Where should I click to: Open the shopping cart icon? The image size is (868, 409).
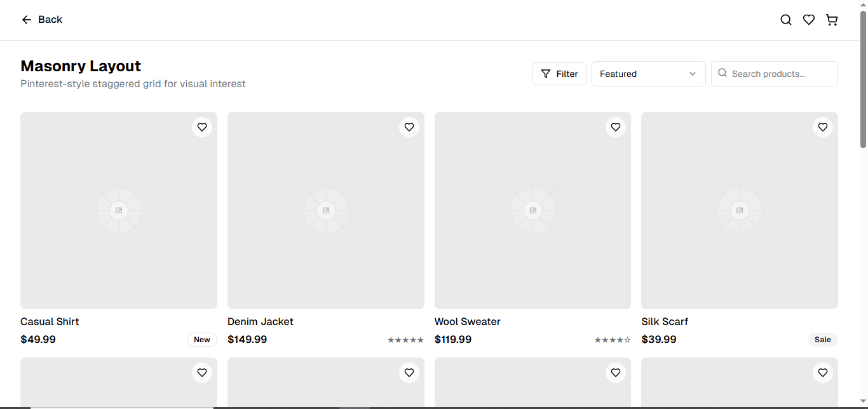[832, 20]
